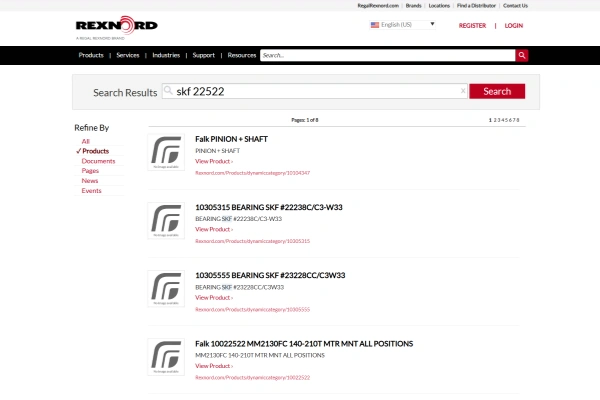Select the checked Products filter

click(95, 151)
